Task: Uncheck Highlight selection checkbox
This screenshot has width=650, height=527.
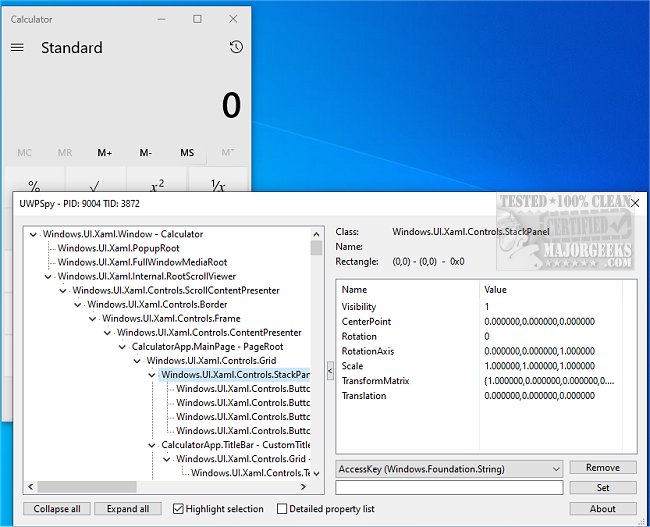Action: [178, 509]
